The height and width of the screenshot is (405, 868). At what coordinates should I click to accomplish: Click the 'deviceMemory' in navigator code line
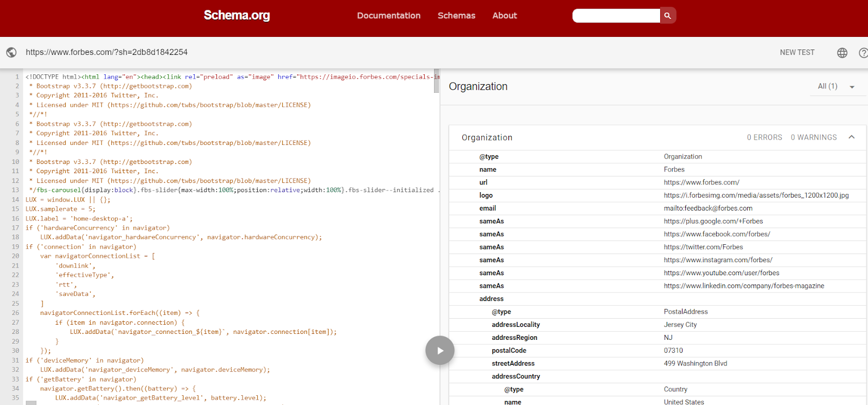click(85, 360)
